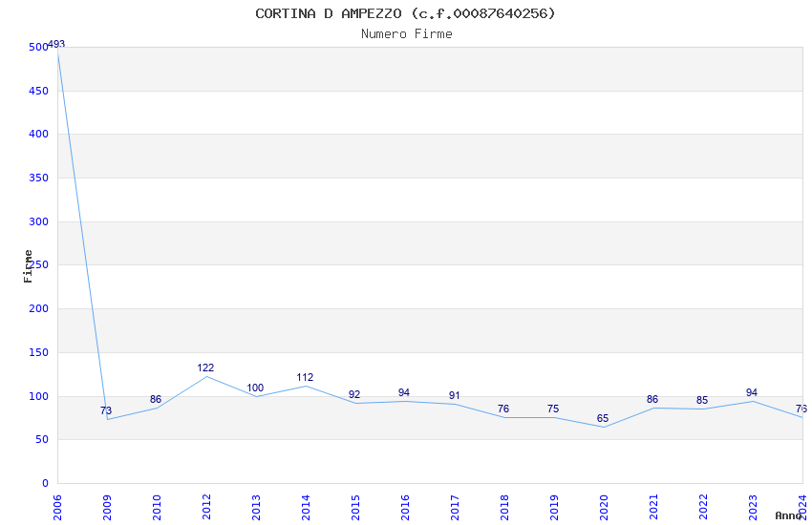Click the y-axis tick value 150

(x=39, y=353)
